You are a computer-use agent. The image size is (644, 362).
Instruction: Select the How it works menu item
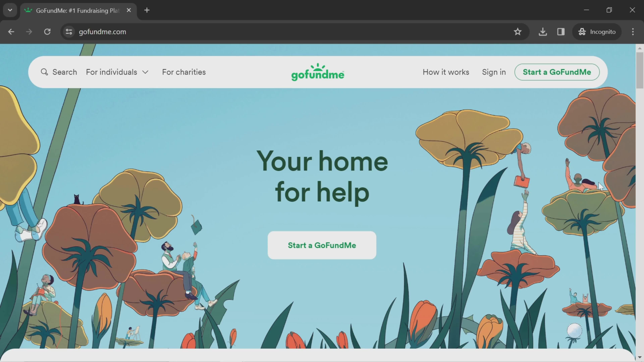coord(446,72)
